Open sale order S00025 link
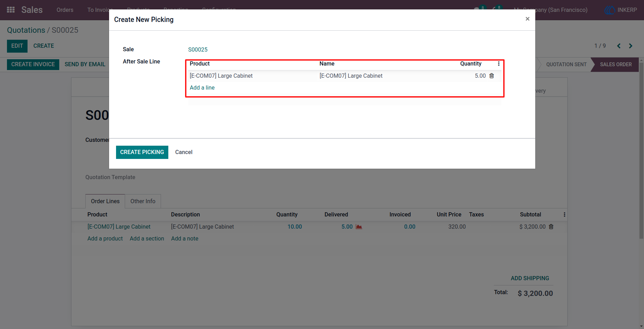The width and height of the screenshot is (644, 329). (198, 49)
